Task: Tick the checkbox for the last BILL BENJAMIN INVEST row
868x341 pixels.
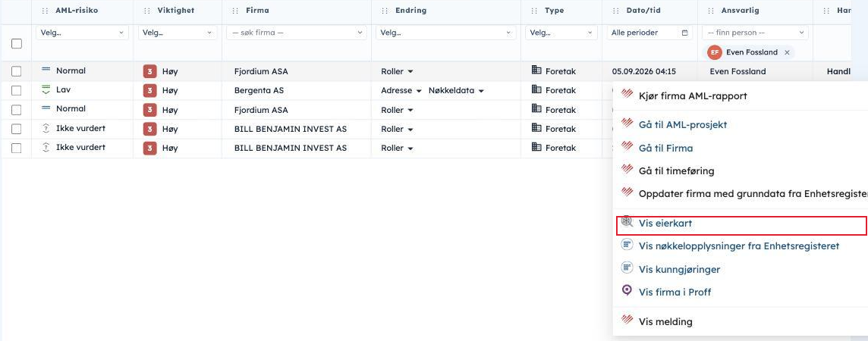Action: (17, 148)
